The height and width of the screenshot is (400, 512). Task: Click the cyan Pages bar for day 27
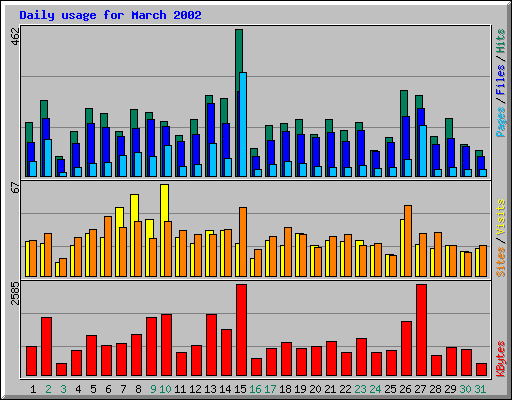click(423, 151)
